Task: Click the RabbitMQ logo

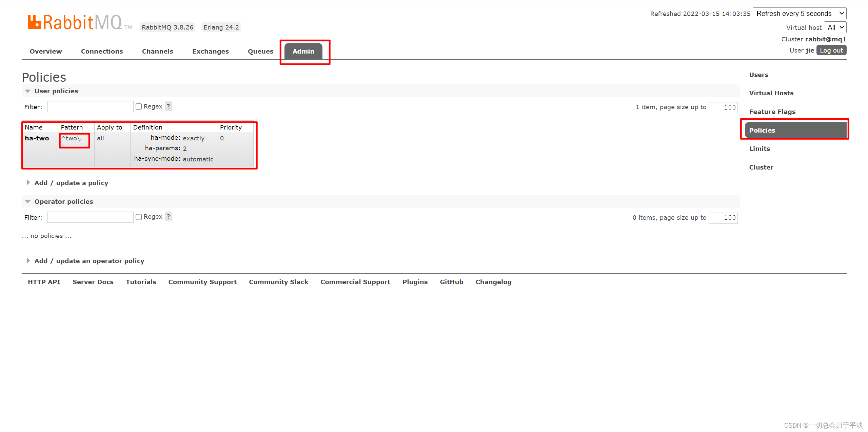Action: tap(75, 22)
